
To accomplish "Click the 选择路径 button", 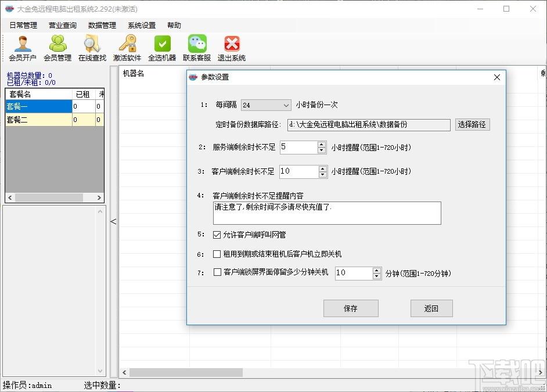I will pos(472,124).
